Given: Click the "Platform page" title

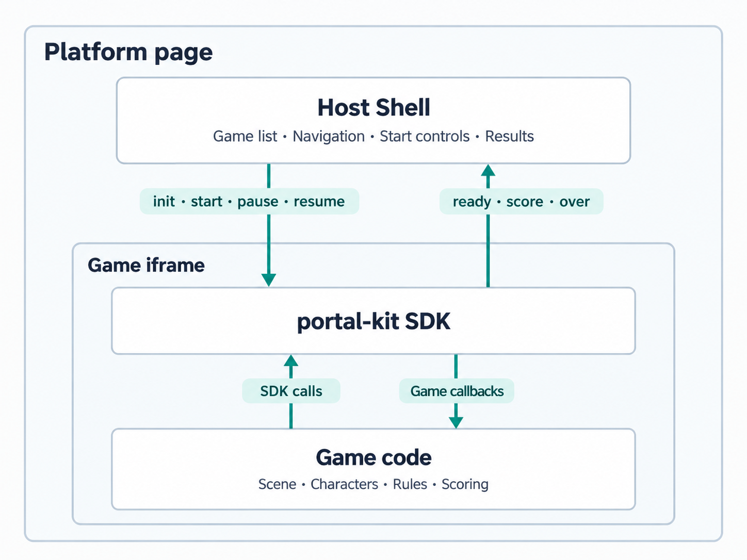Looking at the screenshot, I should tap(128, 53).
